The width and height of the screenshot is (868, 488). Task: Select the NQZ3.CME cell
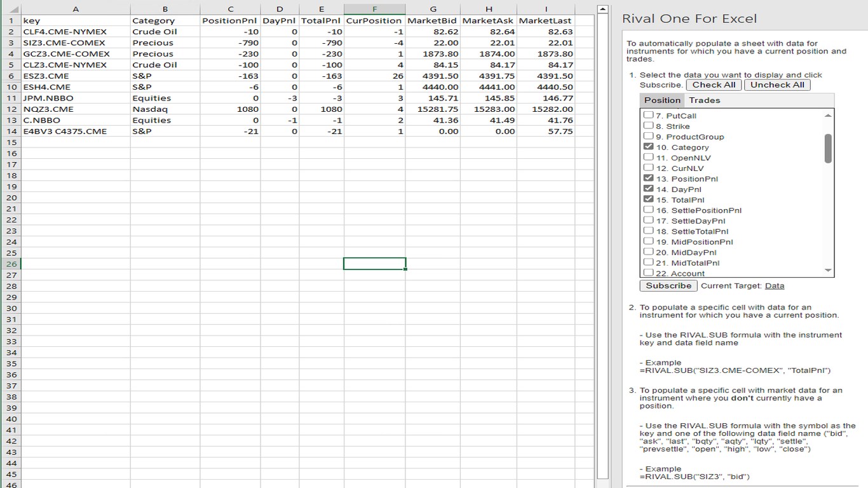(x=76, y=109)
